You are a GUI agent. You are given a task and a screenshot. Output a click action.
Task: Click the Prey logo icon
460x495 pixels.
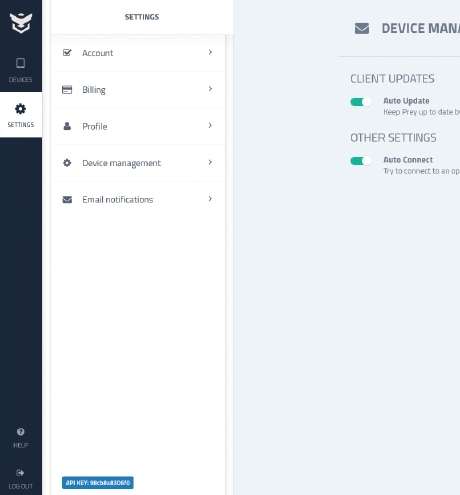tap(21, 23)
